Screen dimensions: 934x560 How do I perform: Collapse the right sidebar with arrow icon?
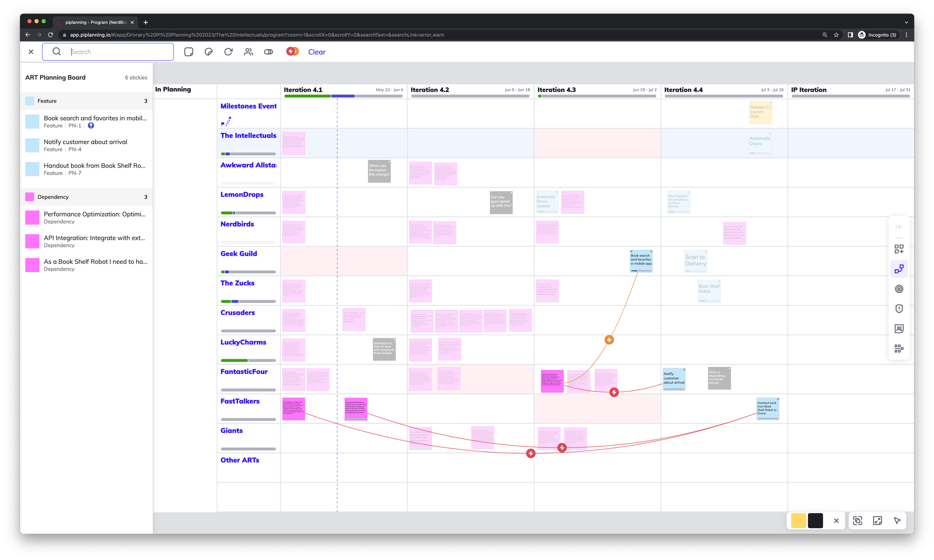coord(899,227)
